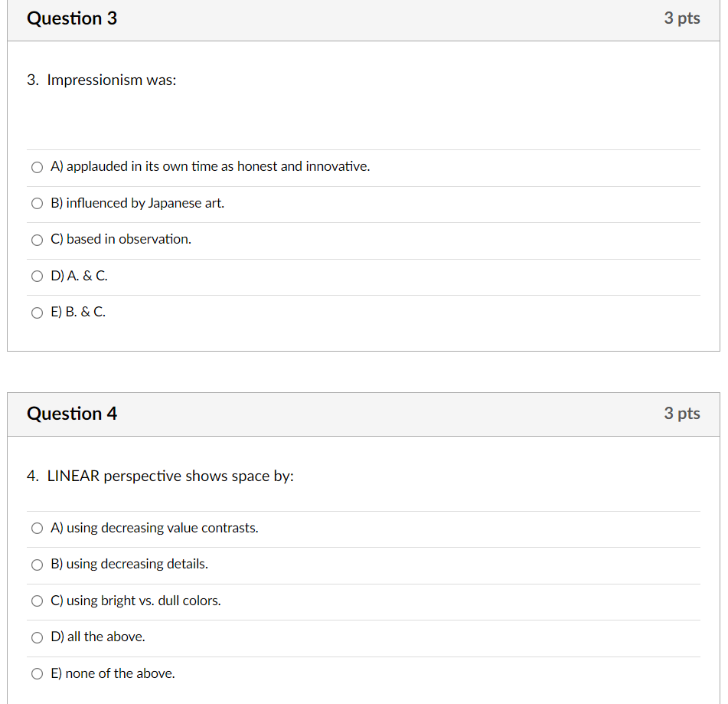Choose "C) based in observation" for Question 3
Viewport: 728px width, 704px height.
pyautogui.click(x=37, y=240)
